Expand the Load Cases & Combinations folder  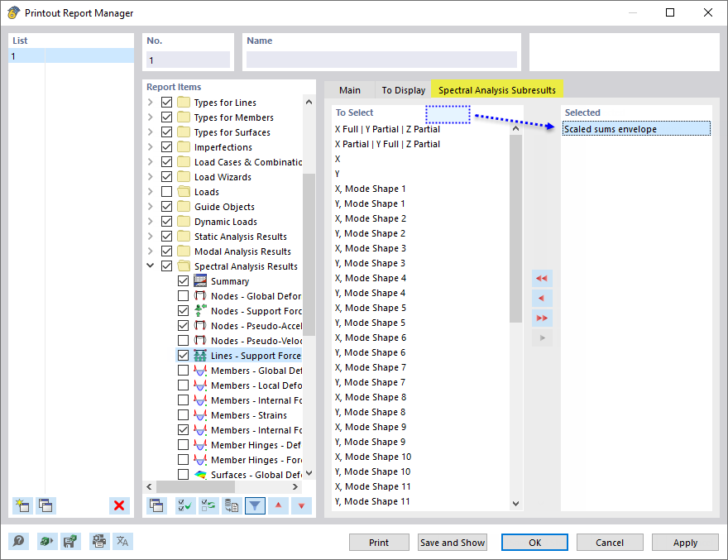click(150, 161)
